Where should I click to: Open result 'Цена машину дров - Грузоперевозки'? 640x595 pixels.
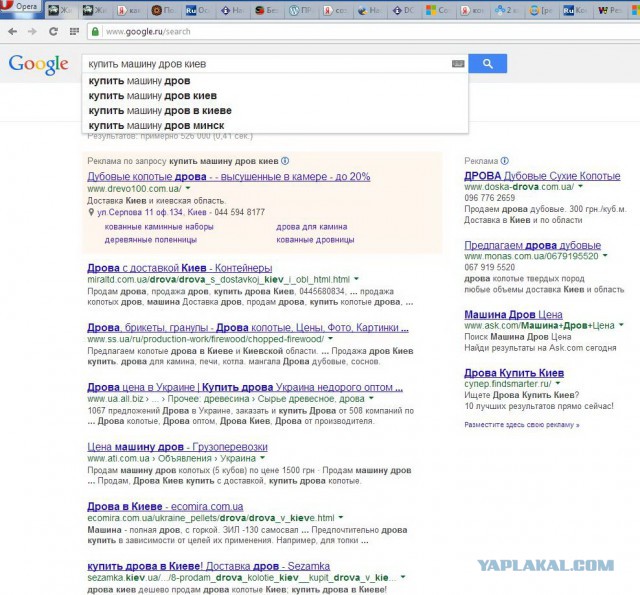pos(177,447)
